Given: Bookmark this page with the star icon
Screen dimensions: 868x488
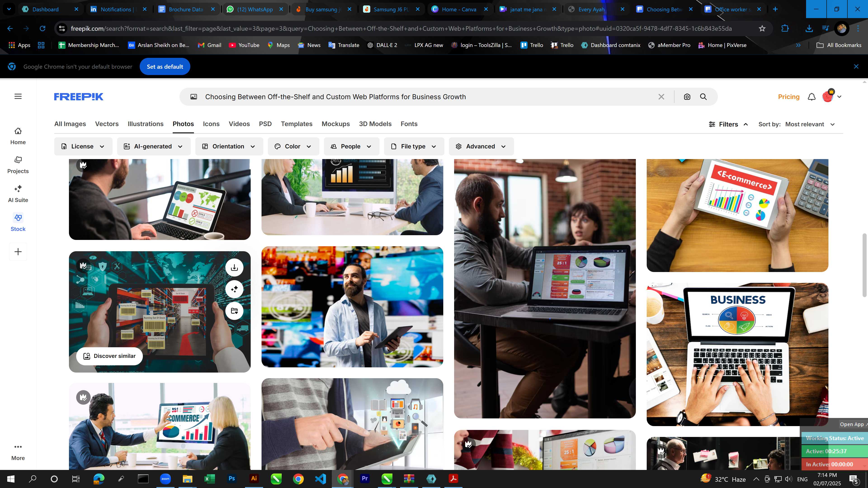Looking at the screenshot, I should (762, 29).
